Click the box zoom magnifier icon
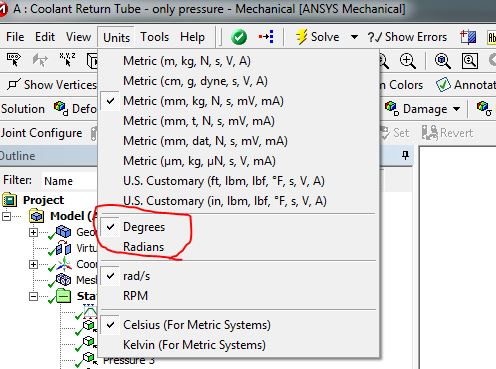 click(x=470, y=61)
